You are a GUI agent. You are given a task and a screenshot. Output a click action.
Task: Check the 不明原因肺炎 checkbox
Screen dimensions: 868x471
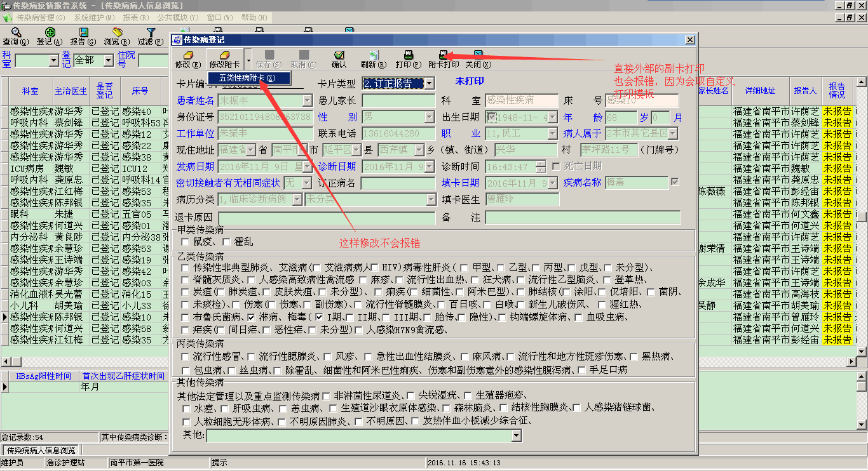click(x=282, y=421)
